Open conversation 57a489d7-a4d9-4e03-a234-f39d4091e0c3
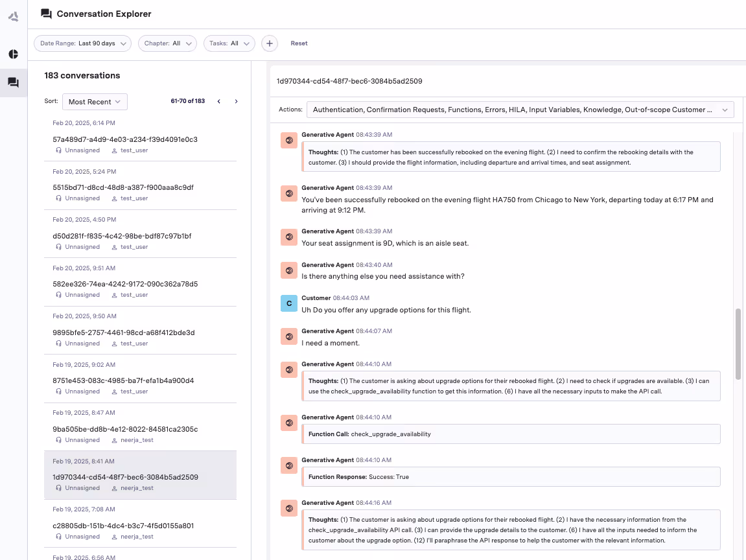The image size is (746, 560). pyautogui.click(x=141, y=137)
